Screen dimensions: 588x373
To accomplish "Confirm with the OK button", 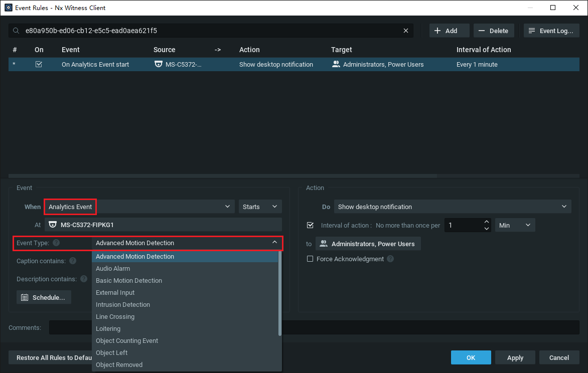I will tap(471, 357).
